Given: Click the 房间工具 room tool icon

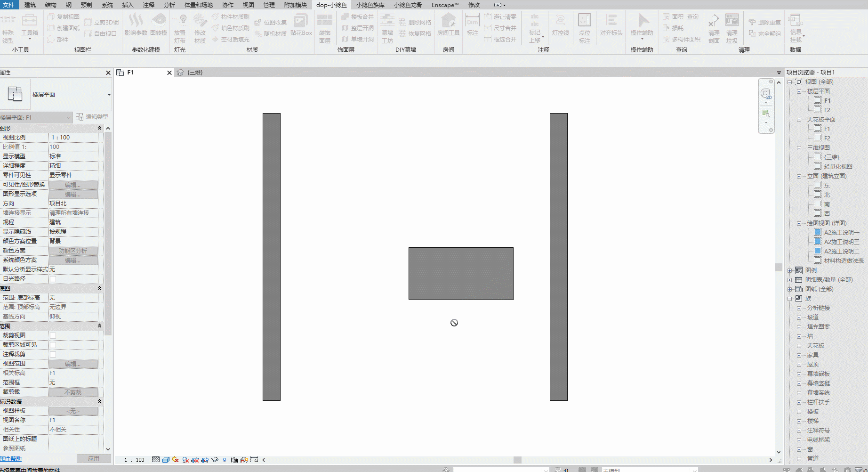Looking at the screenshot, I should (448, 25).
